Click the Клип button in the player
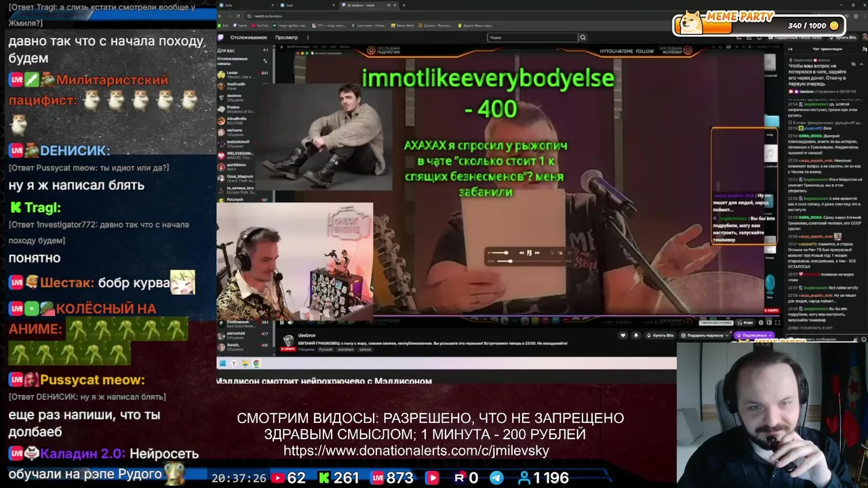The height and width of the screenshot is (488, 868). coord(747,323)
